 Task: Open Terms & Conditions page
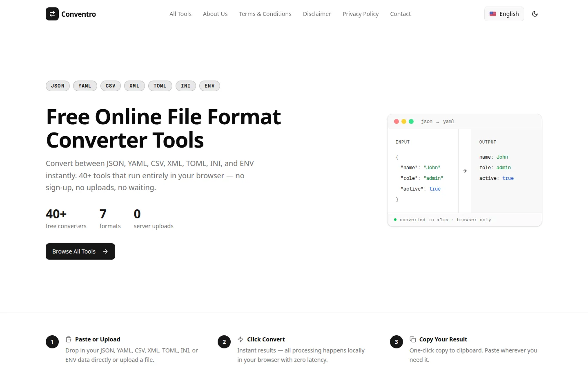265,14
